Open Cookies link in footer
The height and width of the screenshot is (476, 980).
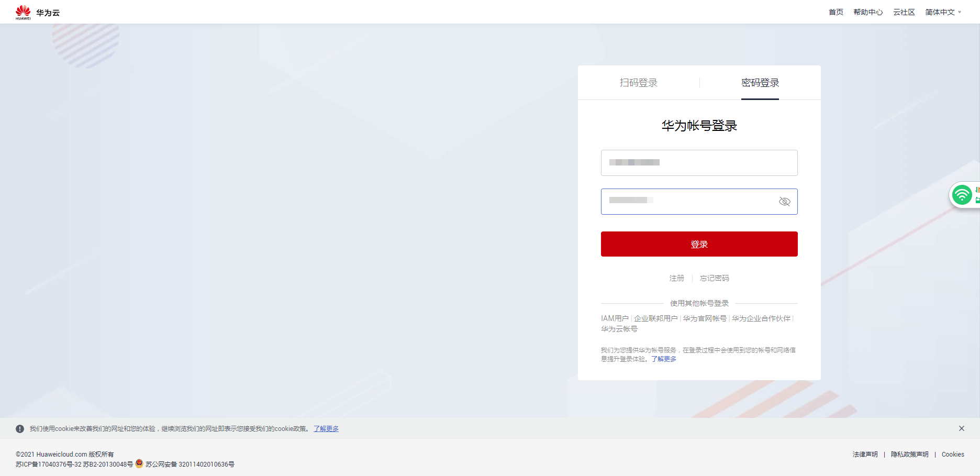953,455
